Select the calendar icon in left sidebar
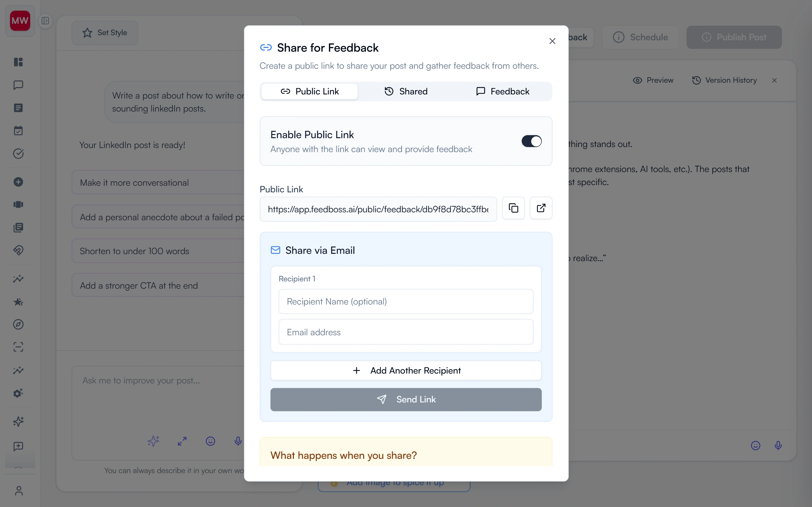The width and height of the screenshot is (812, 507). pos(18,131)
